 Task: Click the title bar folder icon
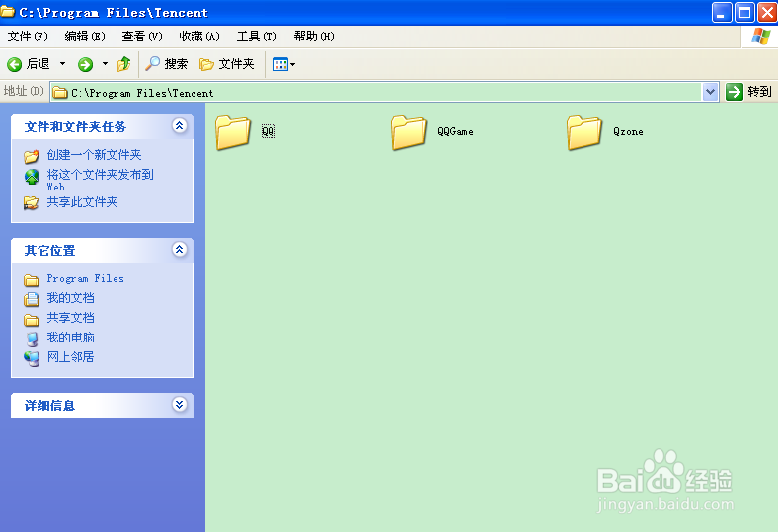point(8,12)
